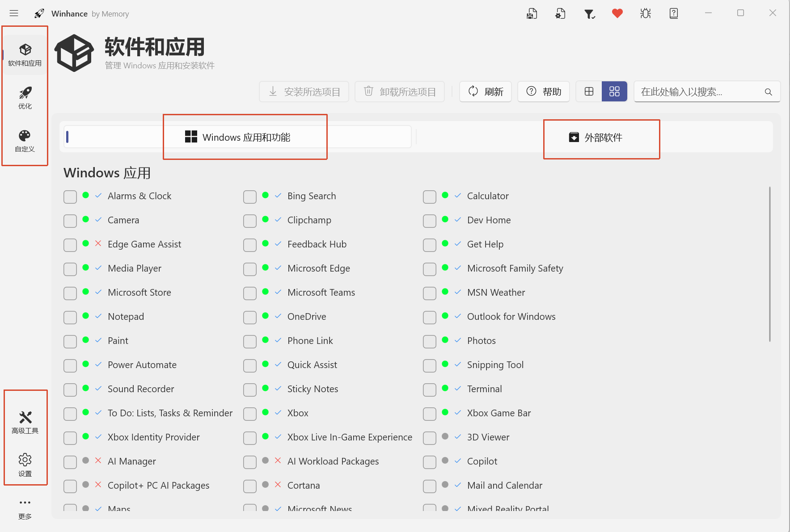Check the Cortana checkbox
Image resolution: width=790 pixels, height=532 pixels.
click(x=250, y=486)
